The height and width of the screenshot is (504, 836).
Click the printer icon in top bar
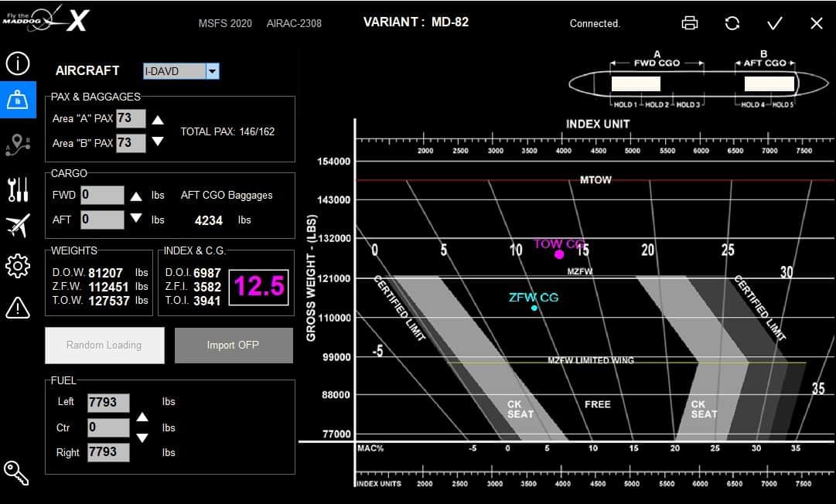pyautogui.click(x=690, y=23)
